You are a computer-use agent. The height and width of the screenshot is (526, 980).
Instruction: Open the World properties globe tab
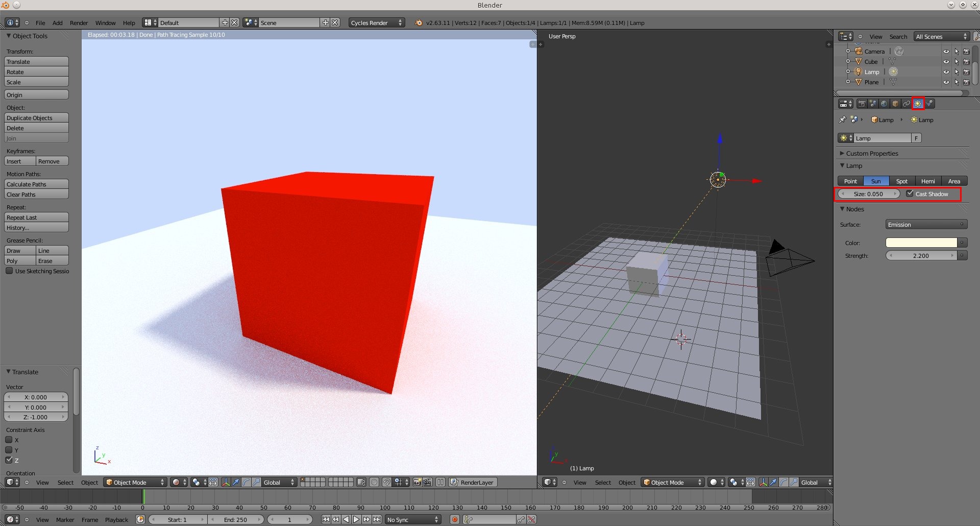pos(884,104)
